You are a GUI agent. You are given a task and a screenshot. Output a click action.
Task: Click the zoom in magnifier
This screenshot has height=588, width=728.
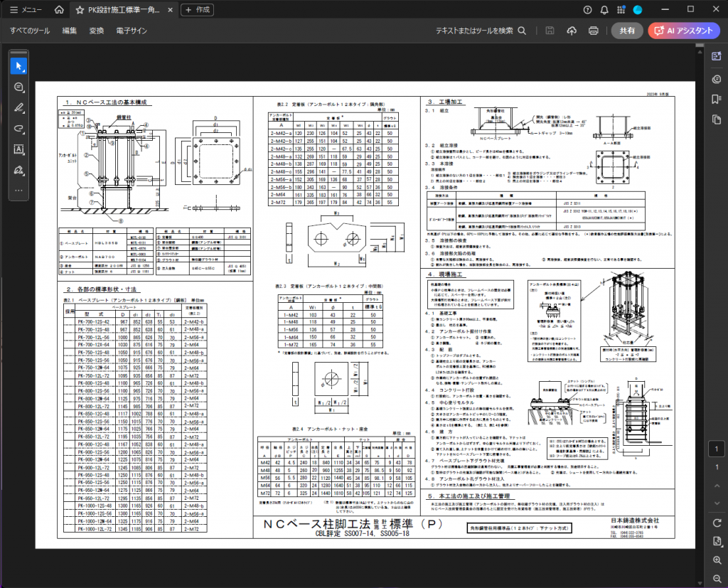717,560
